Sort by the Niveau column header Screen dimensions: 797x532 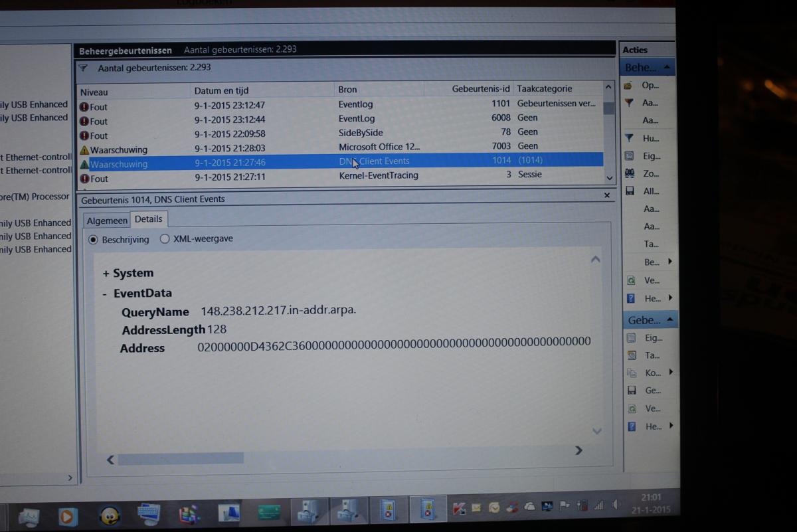coord(133,92)
